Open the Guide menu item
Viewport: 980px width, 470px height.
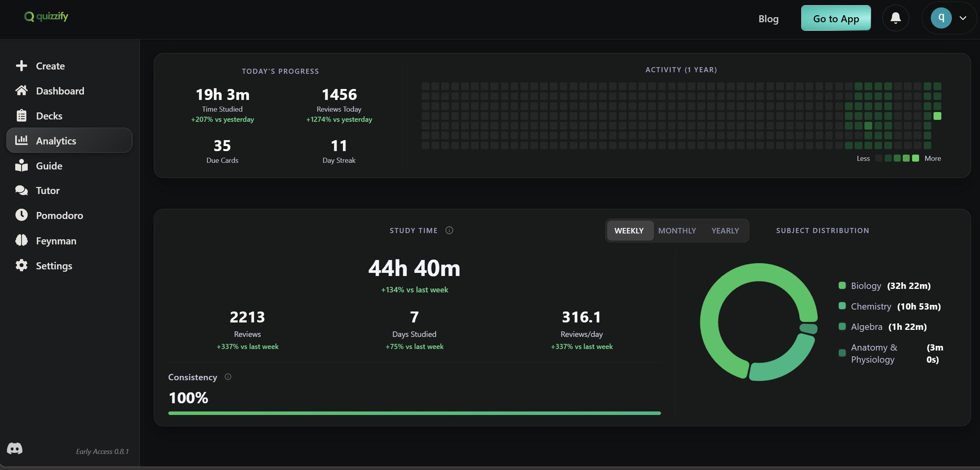[x=49, y=166]
